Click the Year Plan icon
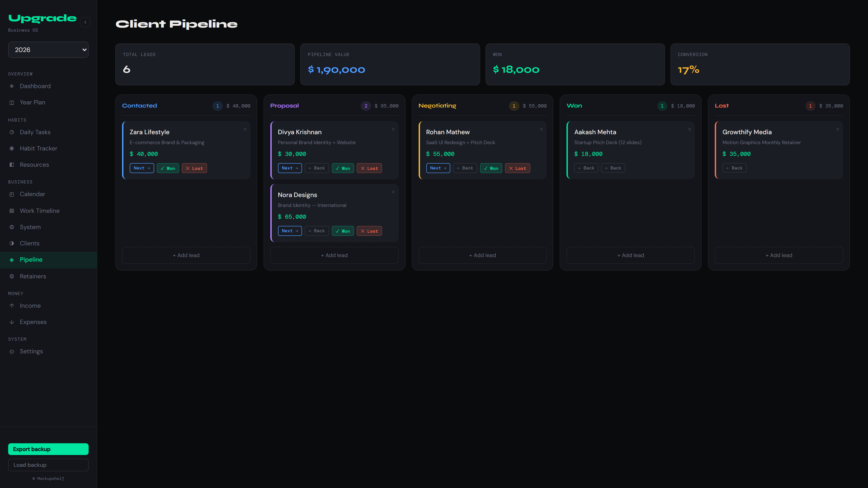Image resolution: width=868 pixels, height=488 pixels. click(12, 102)
